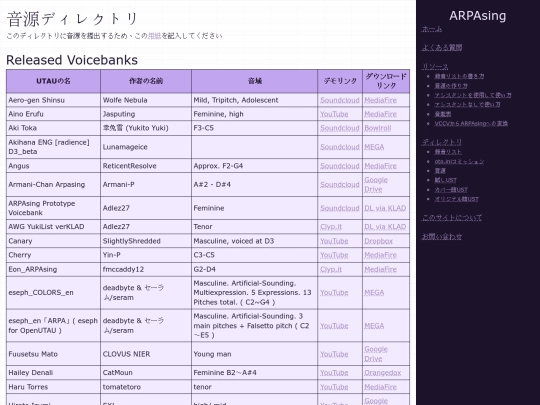Open YouTube demo for eseph_COLORS_en

[334, 293]
